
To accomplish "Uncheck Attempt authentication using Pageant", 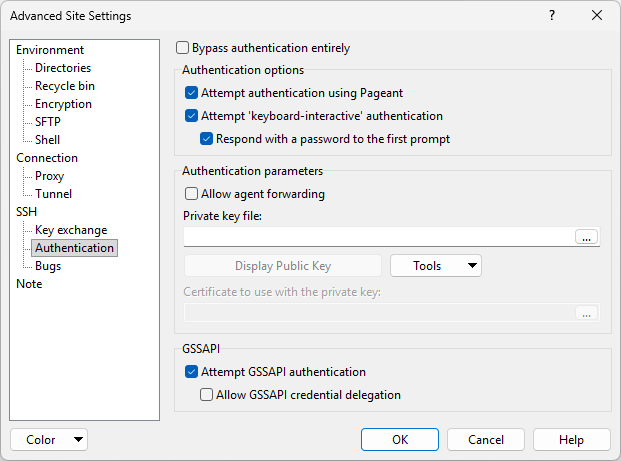I will point(192,93).
